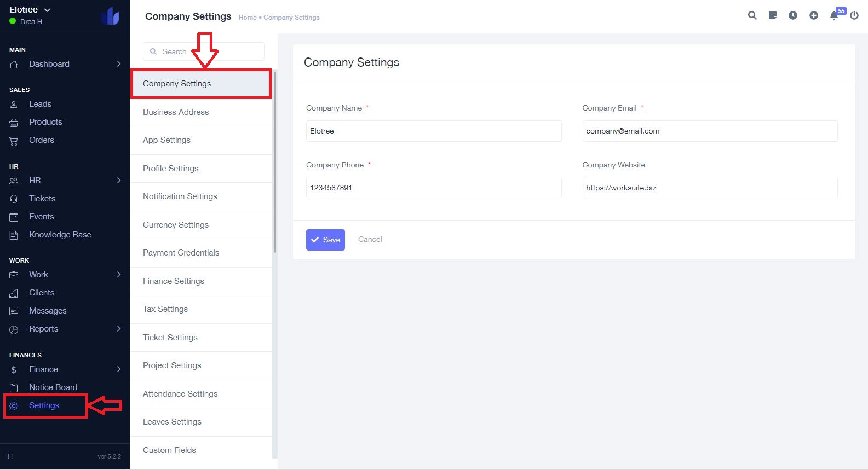Screen dimensions: 868x470
Task: Click the Cancel link
Action: click(370, 239)
